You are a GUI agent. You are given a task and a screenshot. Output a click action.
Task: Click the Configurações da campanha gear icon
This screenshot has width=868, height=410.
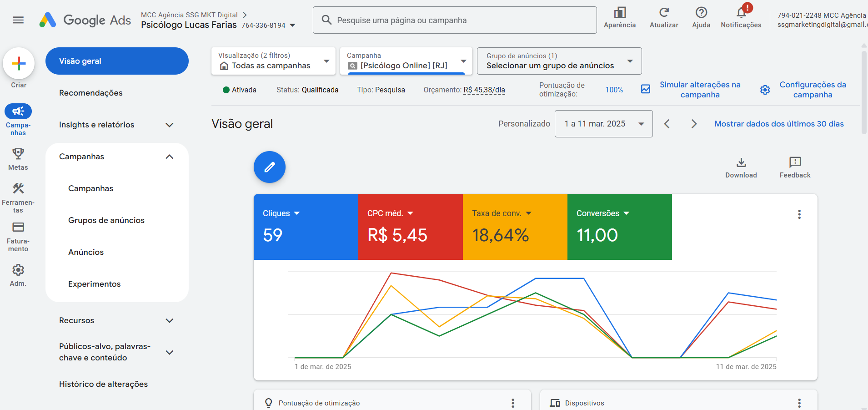pyautogui.click(x=765, y=90)
